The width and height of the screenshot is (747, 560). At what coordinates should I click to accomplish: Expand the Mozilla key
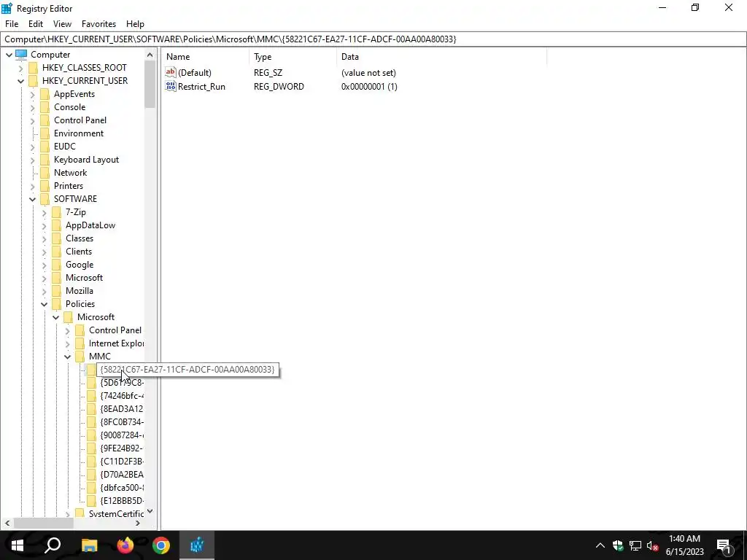[44, 291]
